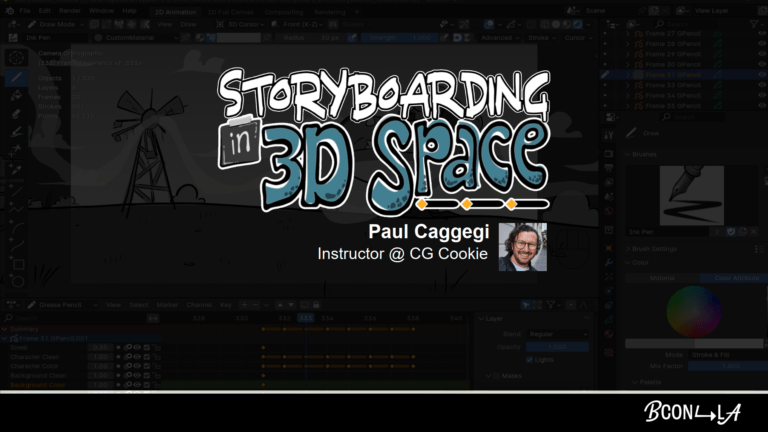
Task: Toggle Character Color layer use-lights checkbox
Action: pos(147,366)
